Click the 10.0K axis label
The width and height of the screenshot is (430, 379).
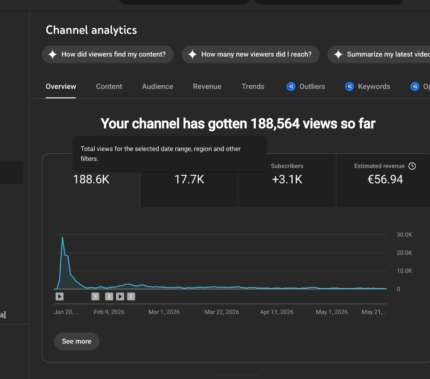404,271
